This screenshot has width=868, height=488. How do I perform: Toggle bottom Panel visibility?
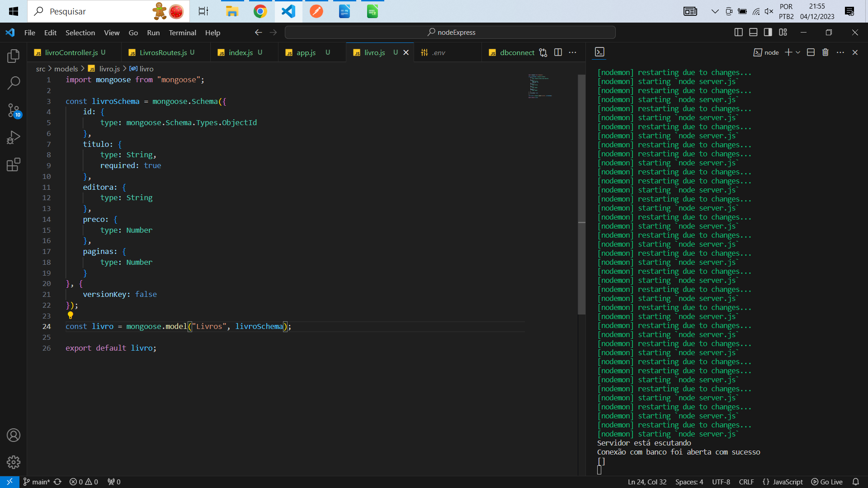point(753,32)
